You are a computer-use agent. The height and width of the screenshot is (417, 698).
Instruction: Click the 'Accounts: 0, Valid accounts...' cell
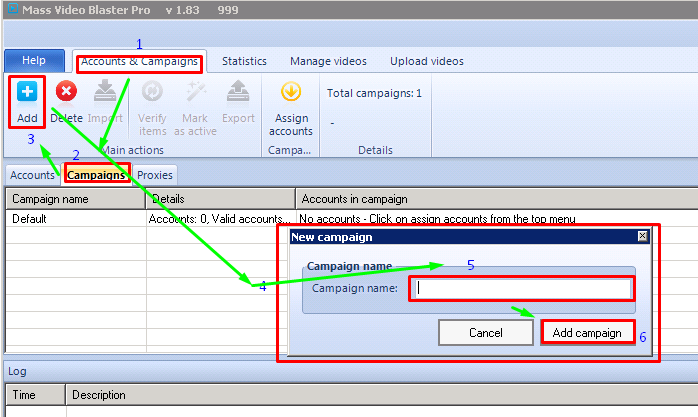point(221,219)
